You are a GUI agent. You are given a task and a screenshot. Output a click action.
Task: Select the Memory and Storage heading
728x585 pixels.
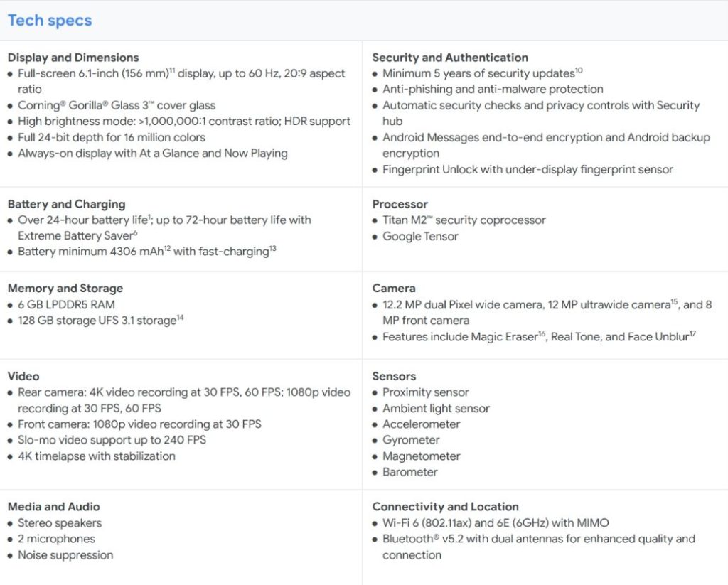click(x=65, y=289)
